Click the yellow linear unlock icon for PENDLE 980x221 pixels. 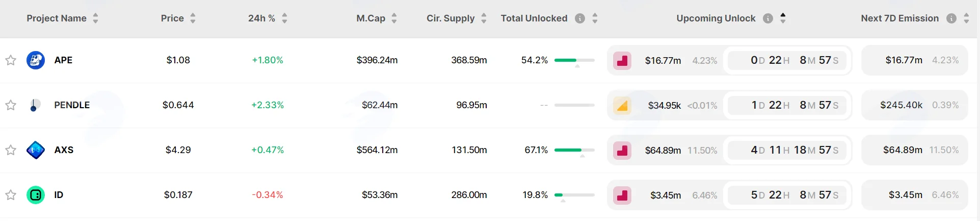tap(622, 106)
